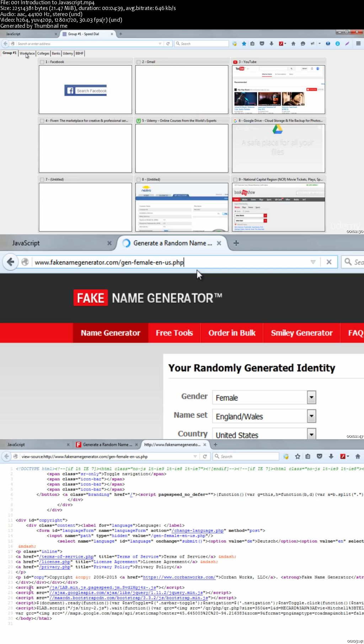
Task: Click the globe site-identity icon beside fakenamegenerator URL
Action: [25, 262]
